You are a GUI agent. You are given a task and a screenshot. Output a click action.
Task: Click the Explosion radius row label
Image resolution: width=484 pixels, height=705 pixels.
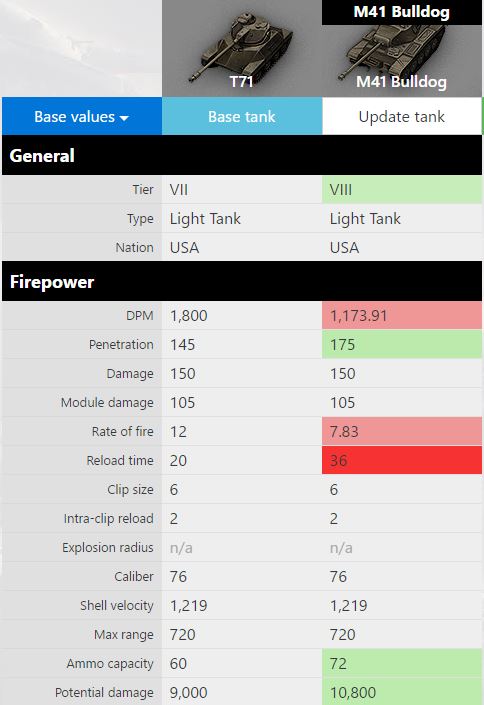[x=108, y=547]
